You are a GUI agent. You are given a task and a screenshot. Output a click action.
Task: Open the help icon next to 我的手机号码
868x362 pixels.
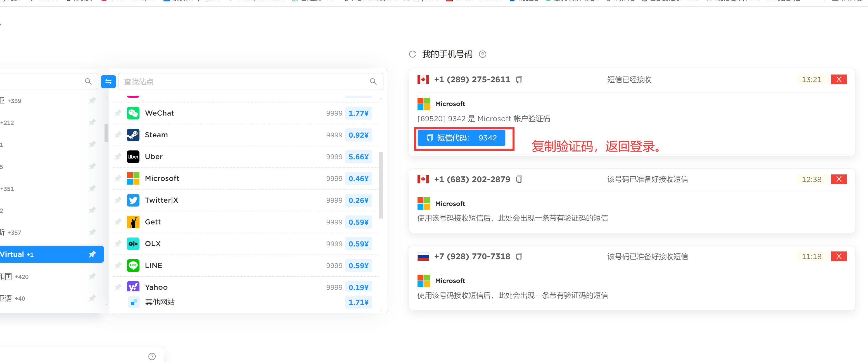point(483,54)
